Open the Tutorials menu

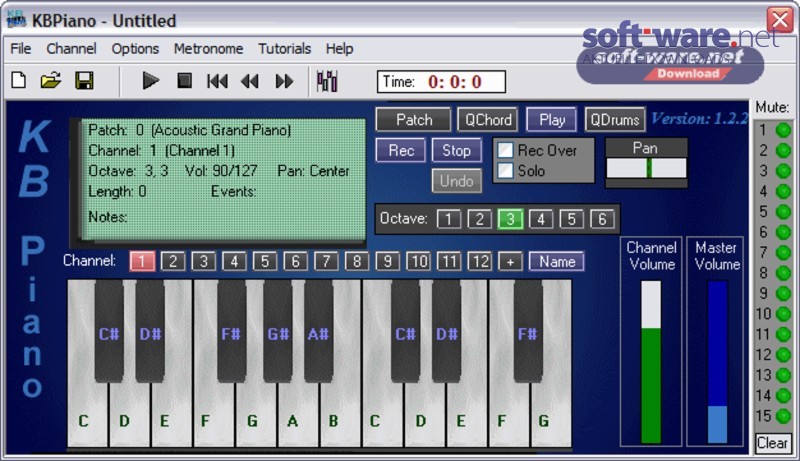284,48
